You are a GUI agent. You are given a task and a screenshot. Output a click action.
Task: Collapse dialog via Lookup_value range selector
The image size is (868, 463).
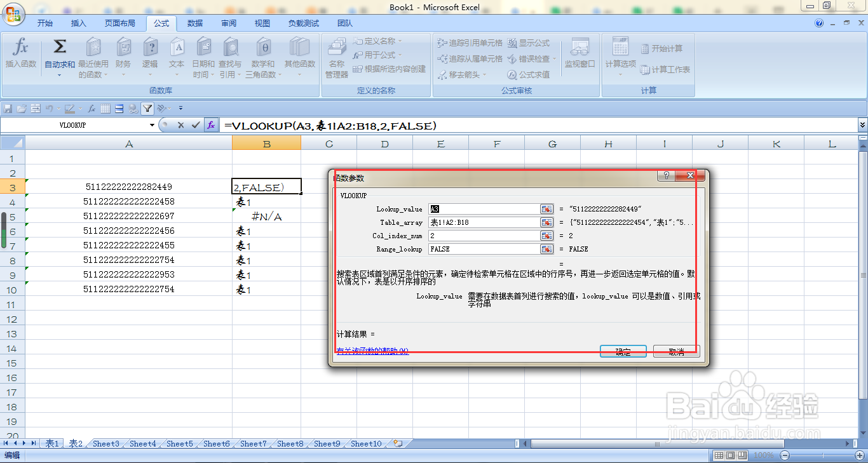546,209
